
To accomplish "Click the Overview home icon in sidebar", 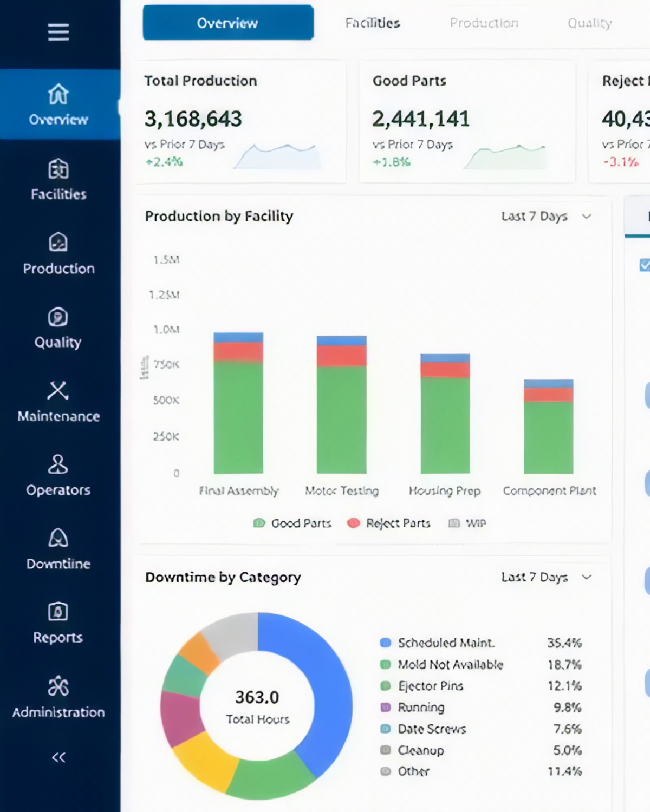I will pos(58,94).
